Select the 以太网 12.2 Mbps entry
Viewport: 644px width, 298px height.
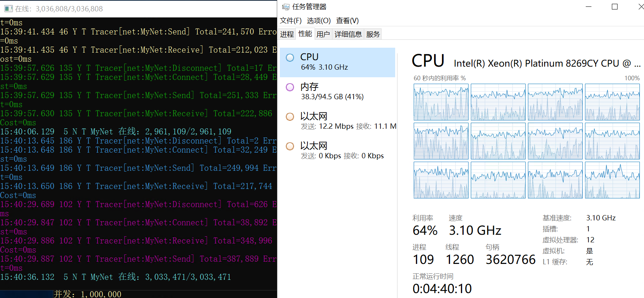pyautogui.click(x=337, y=121)
